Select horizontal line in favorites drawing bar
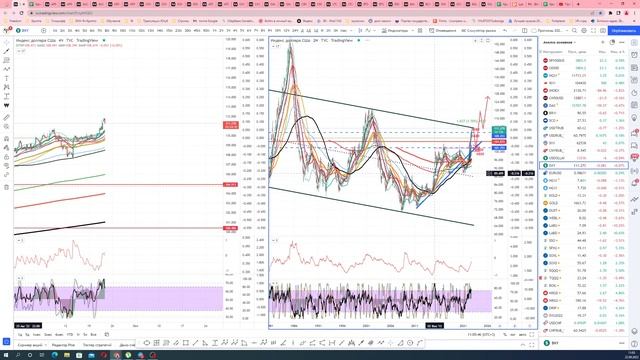 tap(254, 343)
